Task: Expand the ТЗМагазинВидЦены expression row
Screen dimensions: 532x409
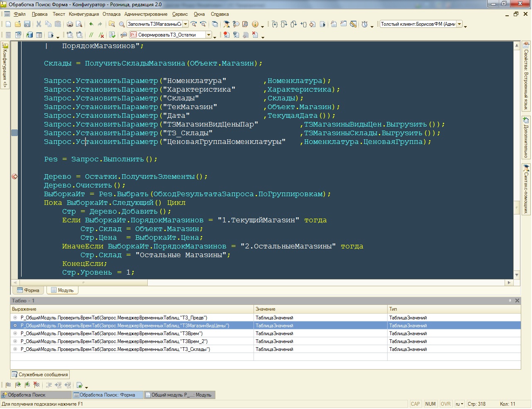Action: 15,326
